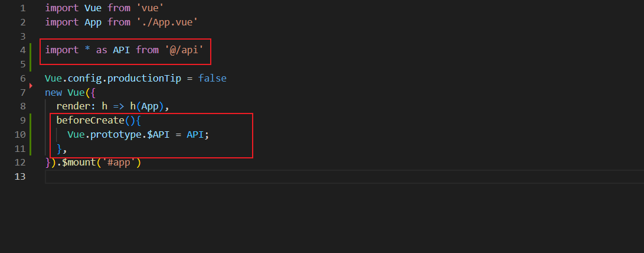Image resolution: width=644 pixels, height=253 pixels.
Task: Click the false keyword on line 6
Action: point(213,78)
